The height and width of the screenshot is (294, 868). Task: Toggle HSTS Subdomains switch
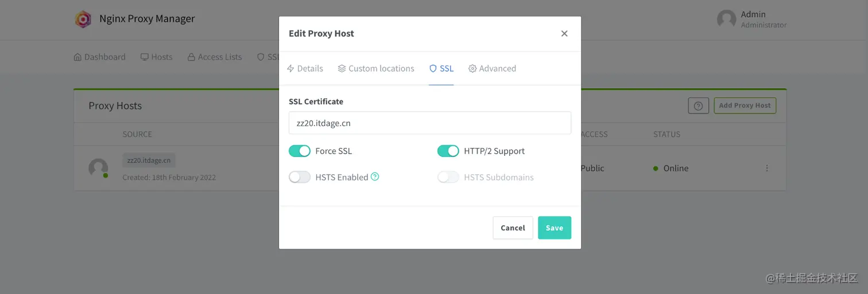point(448,177)
